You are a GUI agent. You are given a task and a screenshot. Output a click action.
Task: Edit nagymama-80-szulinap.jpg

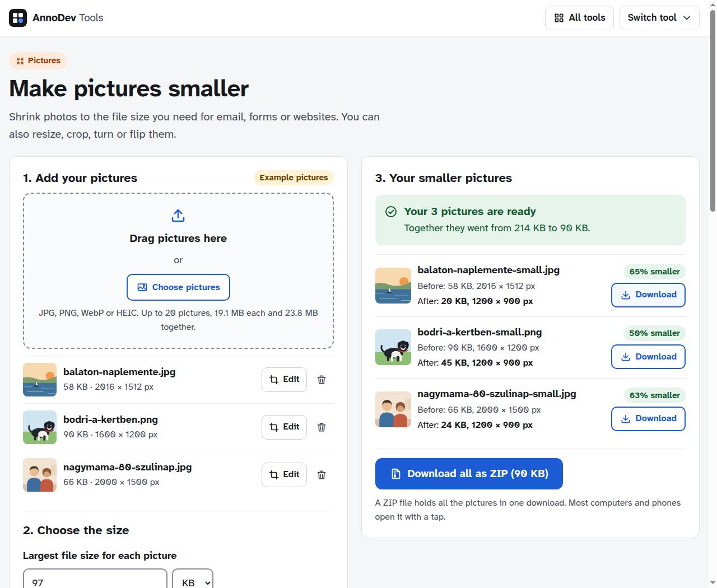coord(284,475)
